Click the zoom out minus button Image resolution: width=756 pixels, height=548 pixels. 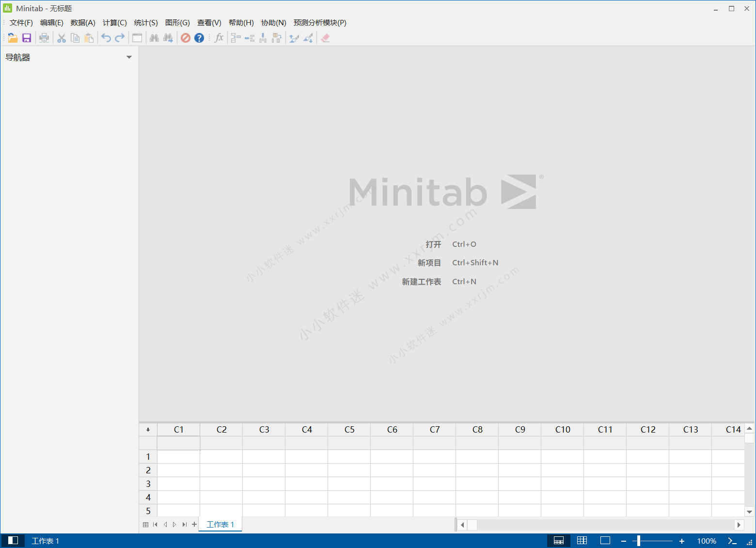coord(624,541)
